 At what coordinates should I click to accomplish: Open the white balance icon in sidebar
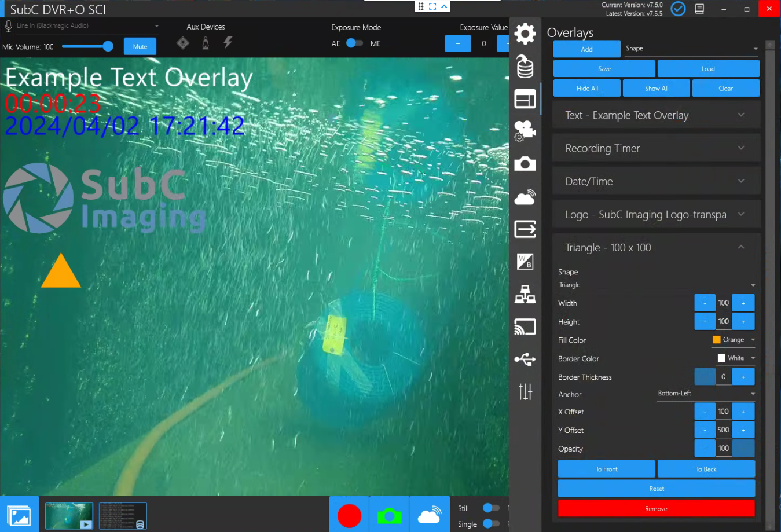tap(525, 262)
